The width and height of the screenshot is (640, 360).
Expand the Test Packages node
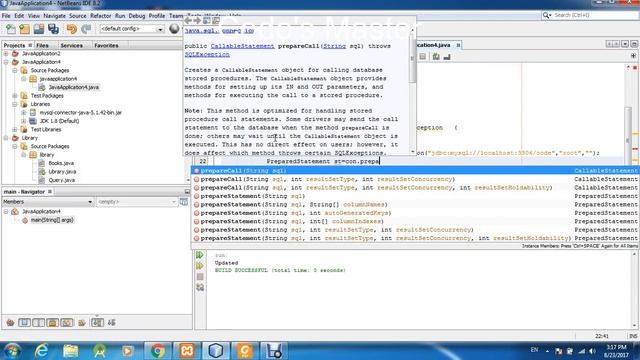15,96
